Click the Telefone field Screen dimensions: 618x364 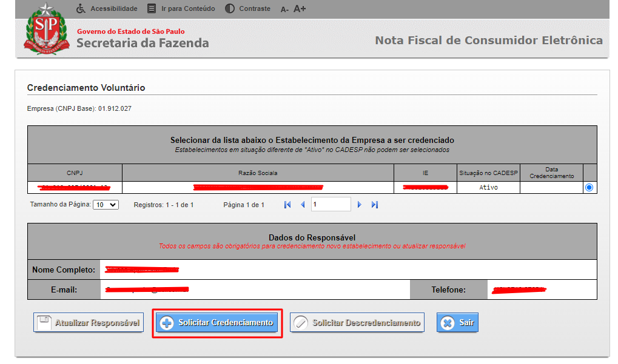click(542, 290)
